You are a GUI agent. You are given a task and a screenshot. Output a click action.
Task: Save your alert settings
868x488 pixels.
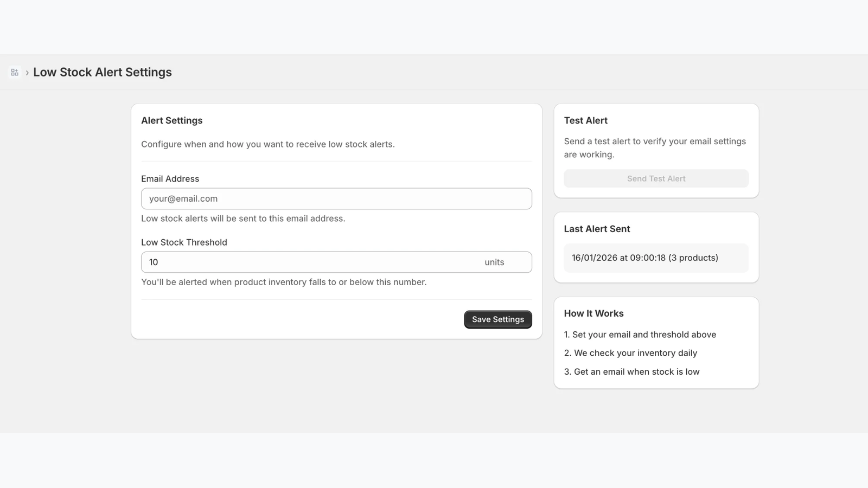(x=497, y=319)
